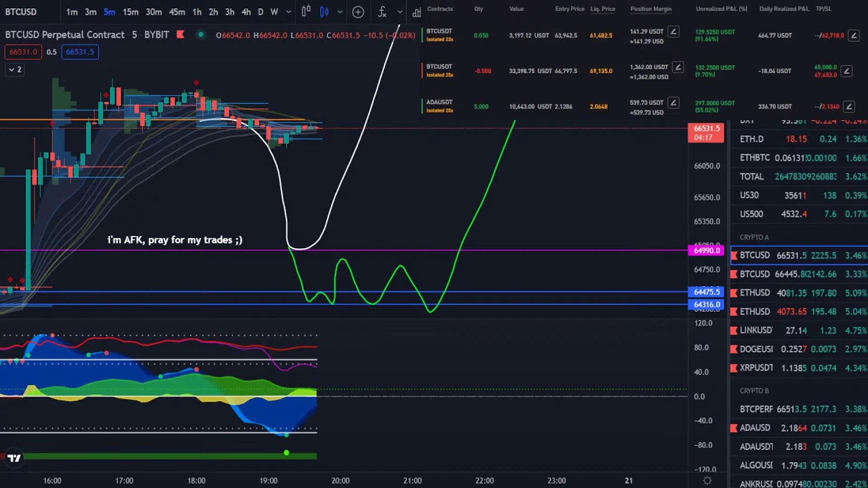Switch to the 3m timeframe
This screenshot has width=868, height=488.
pyautogui.click(x=90, y=12)
